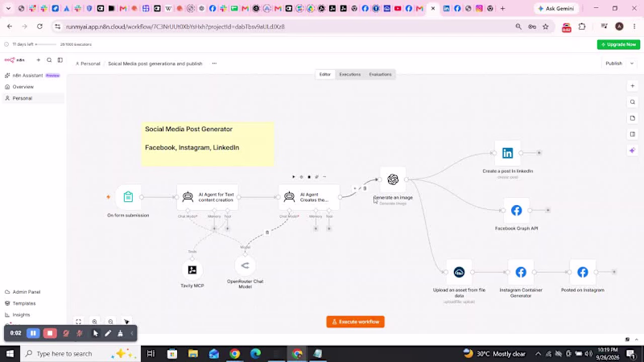Click the canvas fit-to-view icon

point(78,322)
